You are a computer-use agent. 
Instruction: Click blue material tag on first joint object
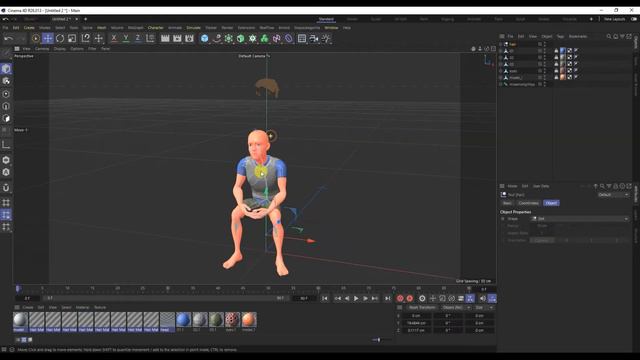[x=562, y=51]
